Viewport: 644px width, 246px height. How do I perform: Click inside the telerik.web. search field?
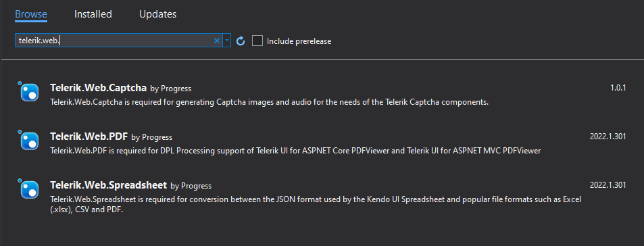115,41
